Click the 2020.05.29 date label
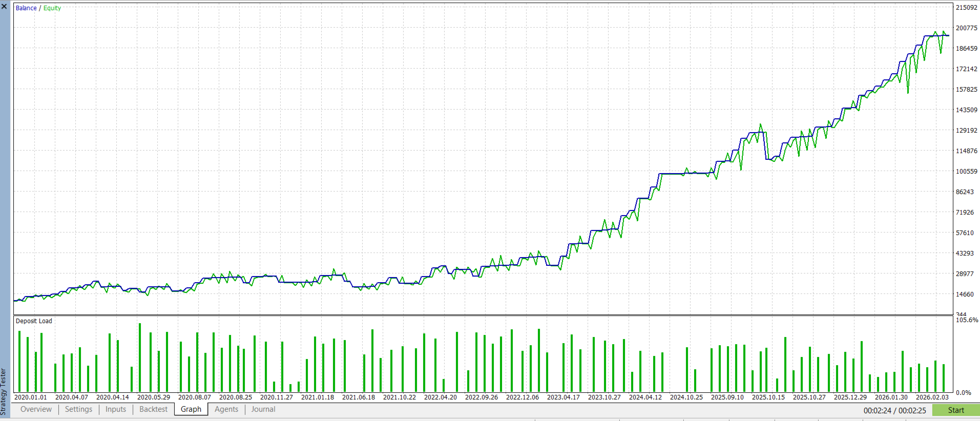 point(154,397)
